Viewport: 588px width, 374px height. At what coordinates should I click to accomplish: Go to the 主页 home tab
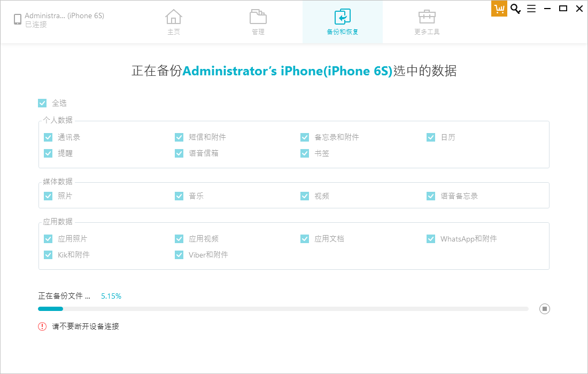[x=174, y=22]
